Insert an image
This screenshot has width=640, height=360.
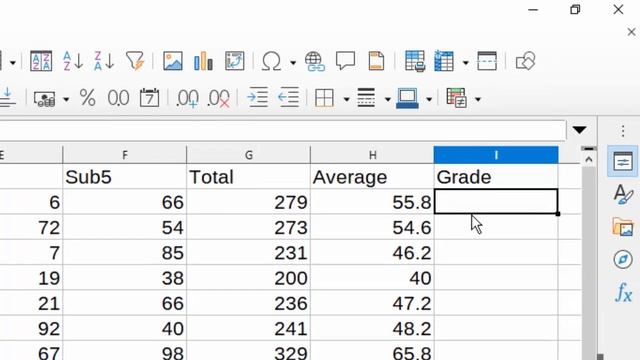[173, 61]
